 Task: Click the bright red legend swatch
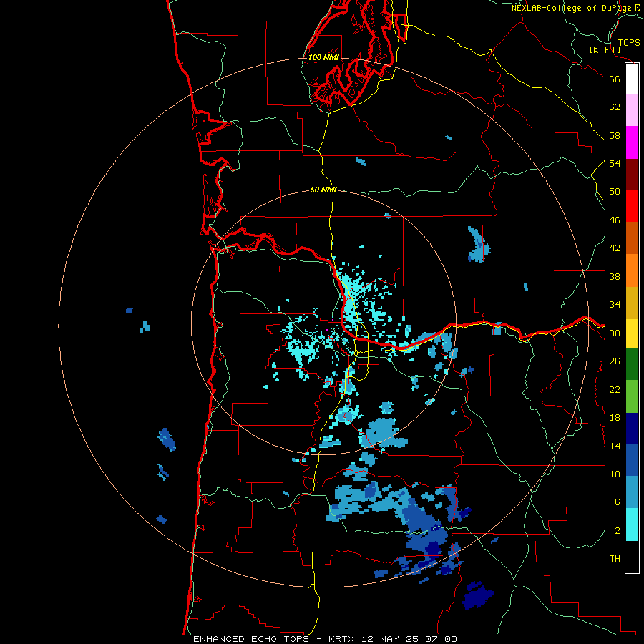[x=632, y=206]
